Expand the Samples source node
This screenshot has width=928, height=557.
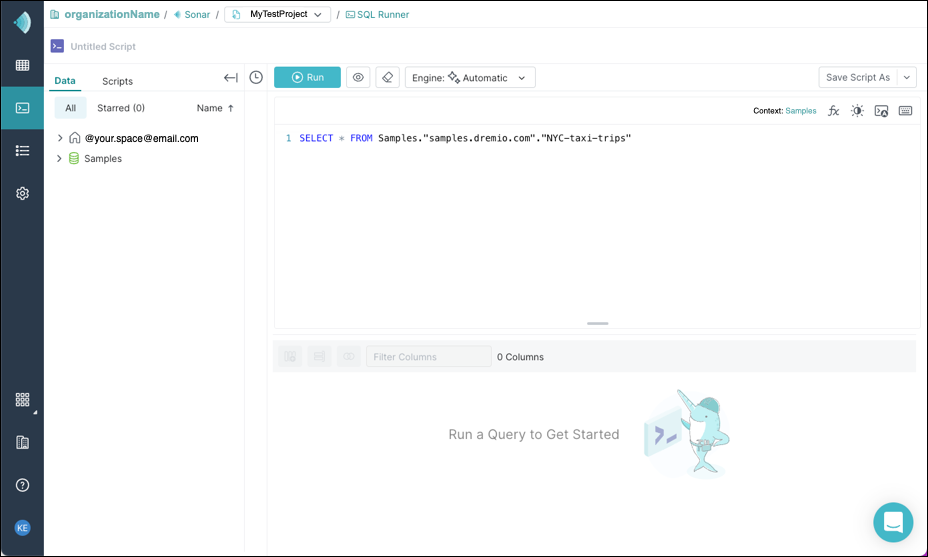[59, 158]
